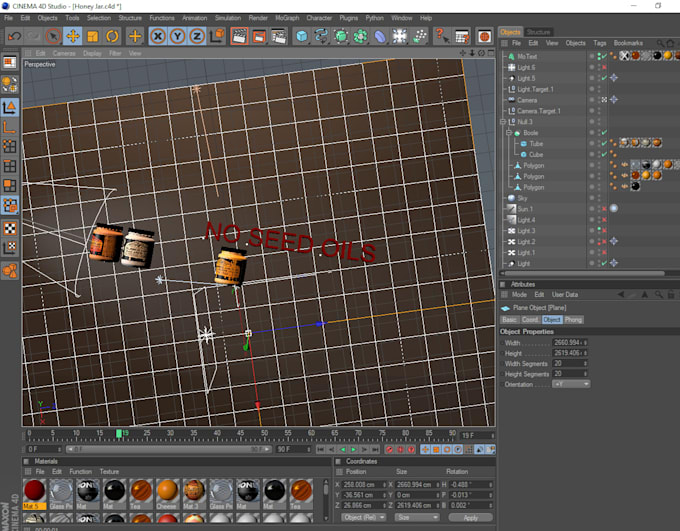Viewport: 680px width, 531px height.
Task: Open Object (Rel) coordinate dropdown
Action: [363, 518]
